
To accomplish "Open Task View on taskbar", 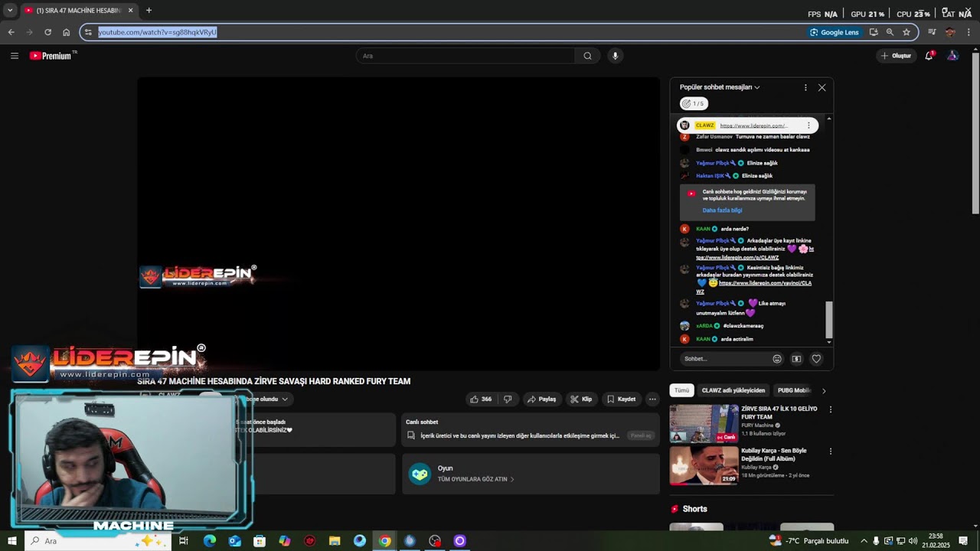I will point(184,541).
